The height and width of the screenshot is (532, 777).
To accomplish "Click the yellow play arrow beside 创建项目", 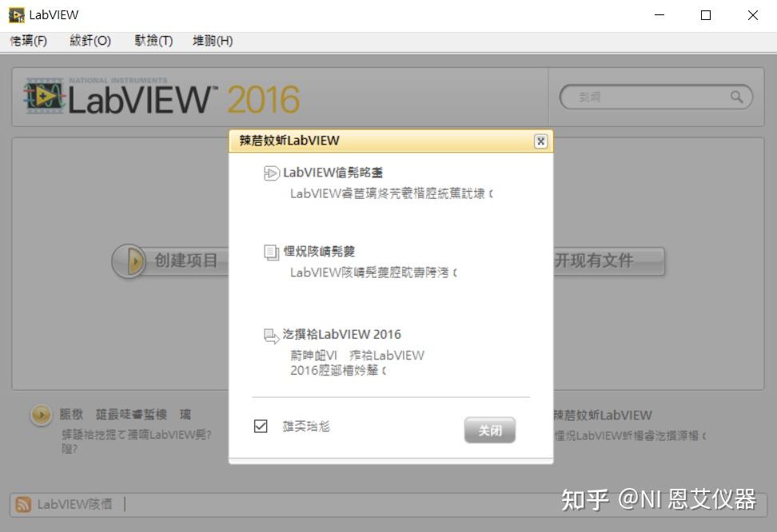I will point(128,262).
